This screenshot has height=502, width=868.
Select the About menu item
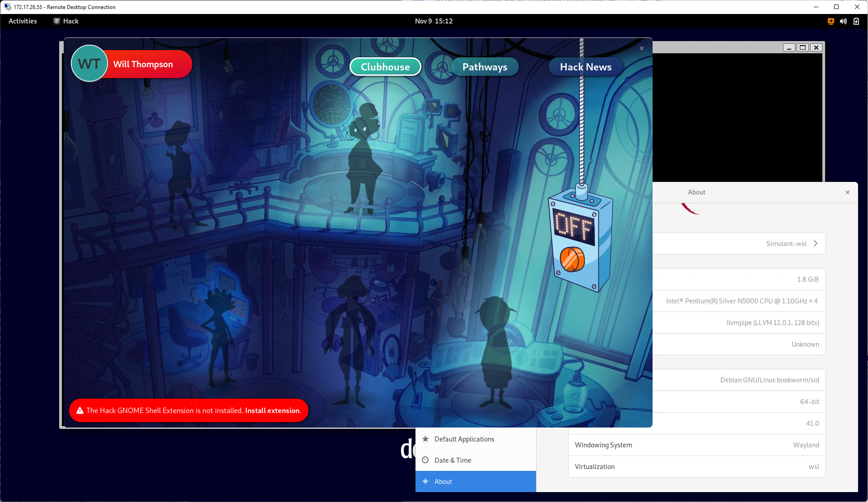pos(475,481)
